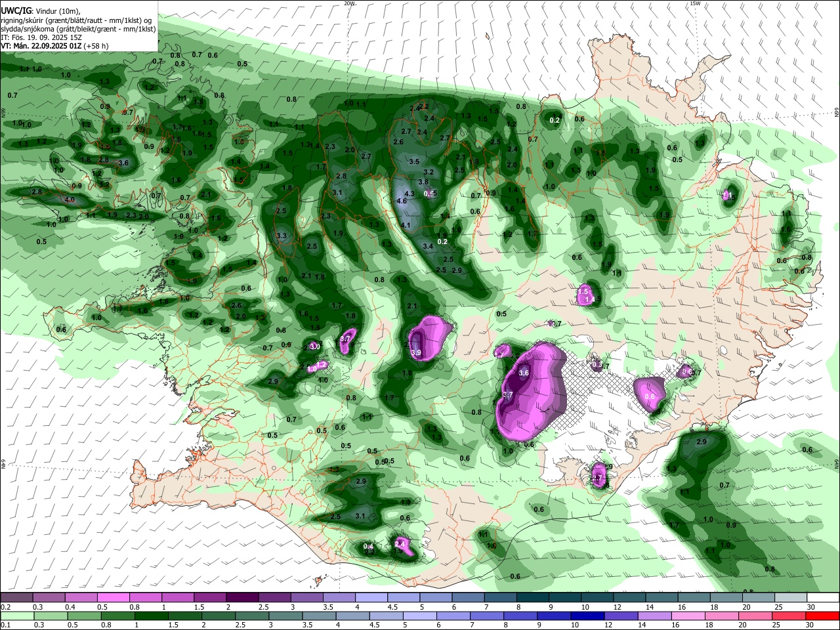The width and height of the screenshot is (840, 630).
Task: Click the 0.5 green swatch in the lower legend row
Action: [83, 616]
